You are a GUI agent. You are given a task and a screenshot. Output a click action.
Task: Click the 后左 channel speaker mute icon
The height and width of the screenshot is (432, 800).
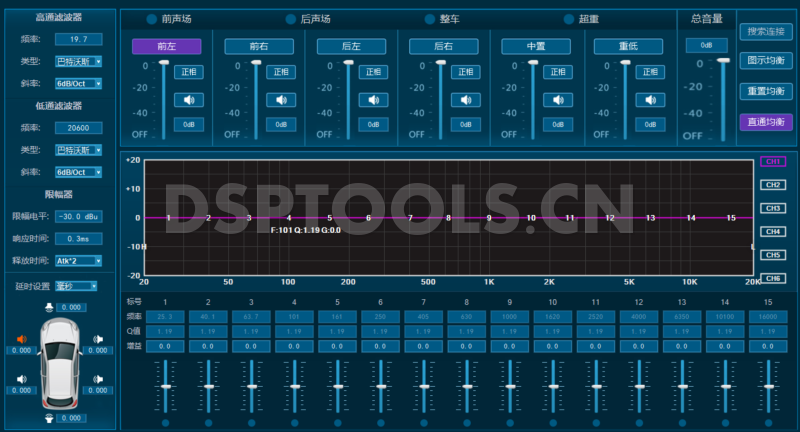[x=372, y=99]
